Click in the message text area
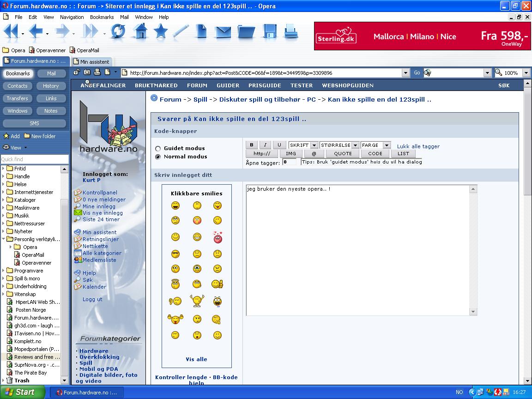 357,250
